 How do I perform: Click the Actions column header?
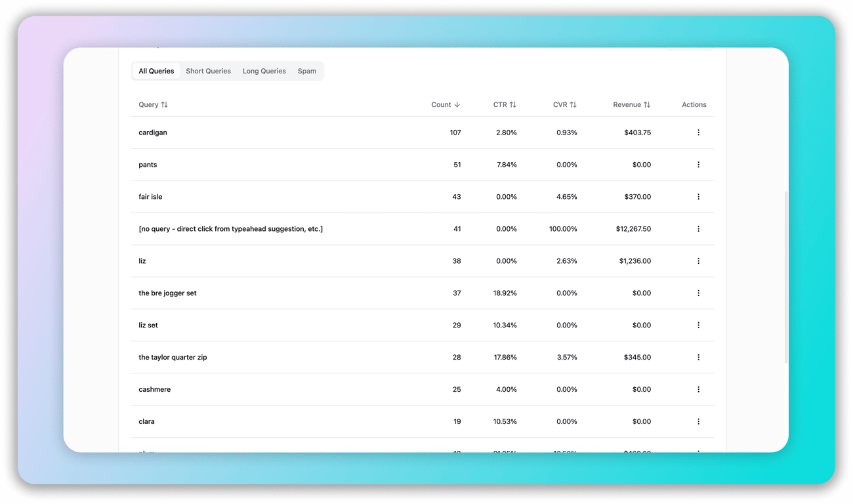click(694, 105)
